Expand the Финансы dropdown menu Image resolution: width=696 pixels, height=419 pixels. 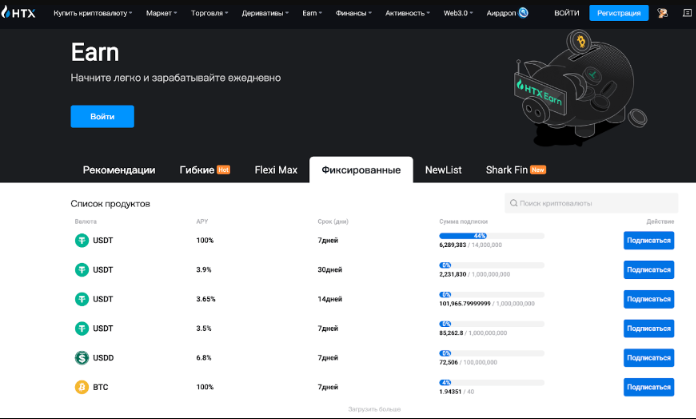pyautogui.click(x=353, y=13)
